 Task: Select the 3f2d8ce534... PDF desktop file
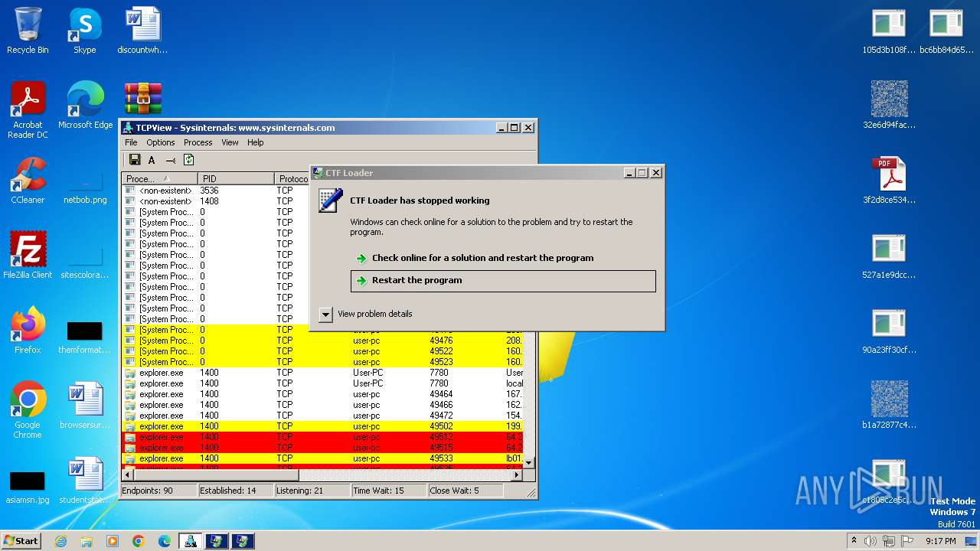pos(889,181)
